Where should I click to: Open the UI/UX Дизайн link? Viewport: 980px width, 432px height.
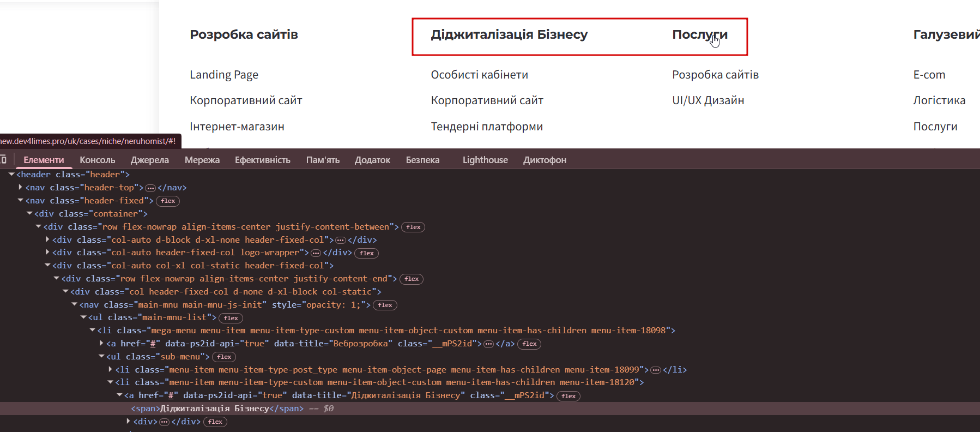click(708, 100)
